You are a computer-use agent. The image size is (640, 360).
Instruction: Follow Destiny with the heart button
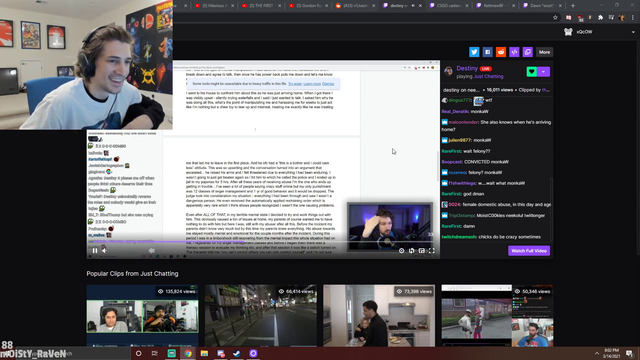tap(531, 71)
